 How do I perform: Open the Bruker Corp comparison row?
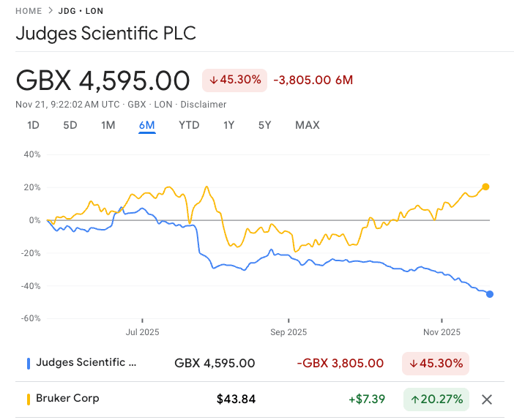coord(67,399)
